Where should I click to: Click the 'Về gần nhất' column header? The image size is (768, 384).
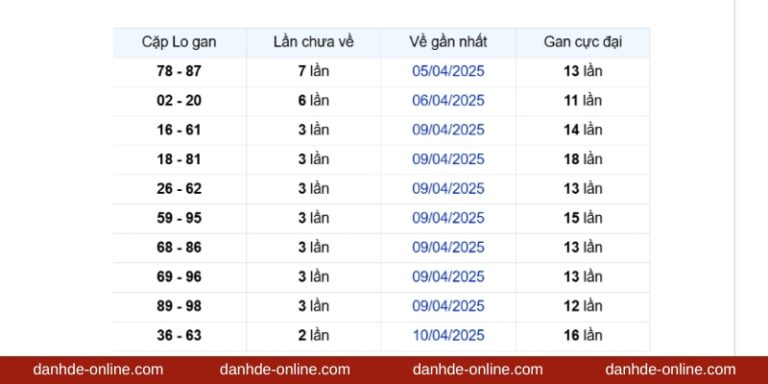[x=448, y=43]
